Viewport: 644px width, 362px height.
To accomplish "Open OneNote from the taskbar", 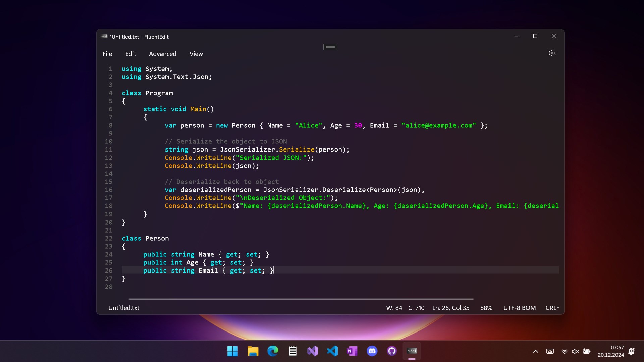I will [352, 351].
